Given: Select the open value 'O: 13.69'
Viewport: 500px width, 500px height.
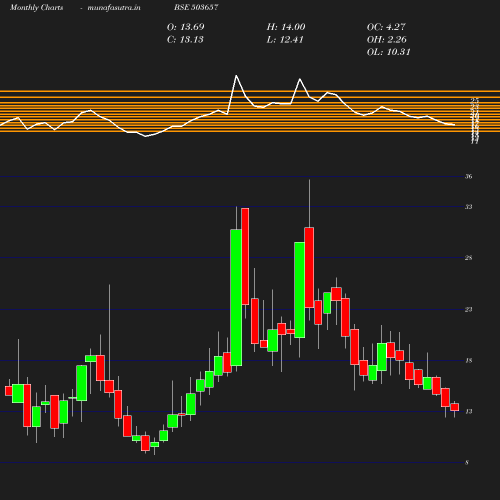Looking at the screenshot, I should [185, 27].
